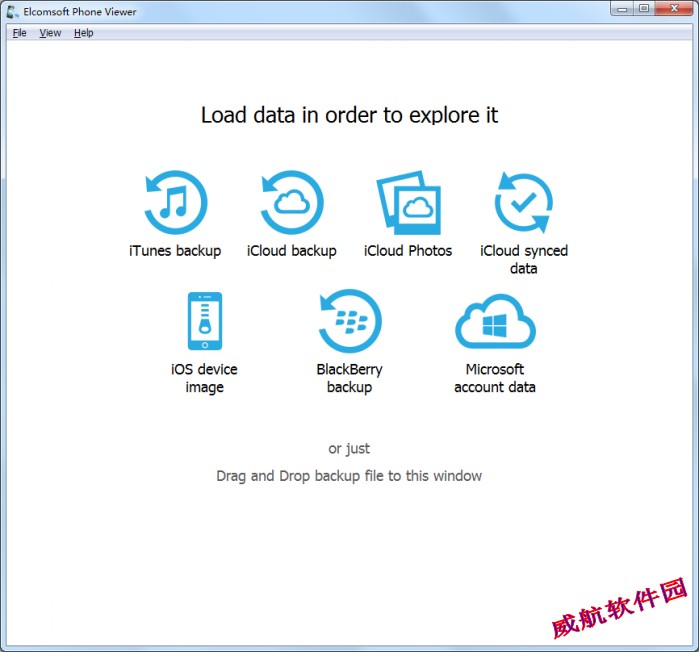The height and width of the screenshot is (652, 699).
Task: Choose the iCloud synced data checkmark icon
Action: pyautogui.click(x=523, y=202)
